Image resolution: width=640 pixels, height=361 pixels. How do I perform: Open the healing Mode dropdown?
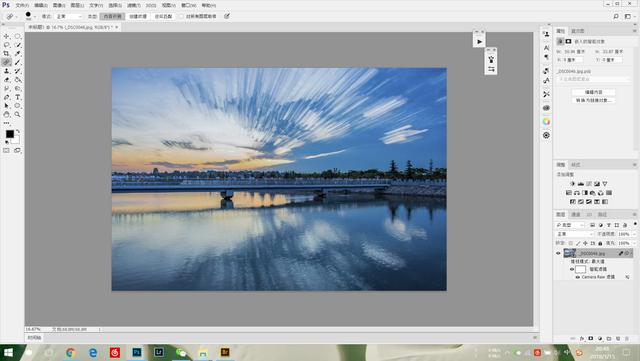[68, 16]
